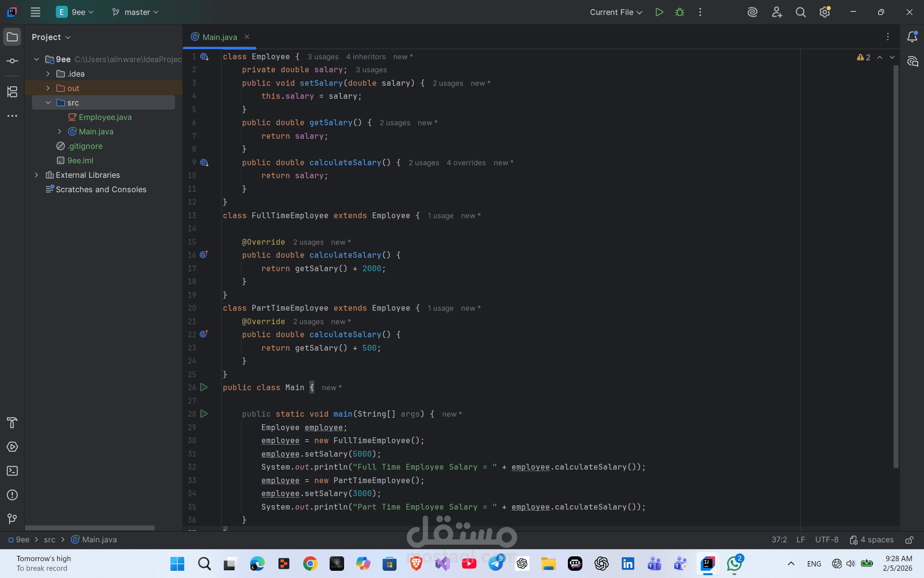Open the main hamburger menu
Screen dimensions: 924x578
click(35, 12)
